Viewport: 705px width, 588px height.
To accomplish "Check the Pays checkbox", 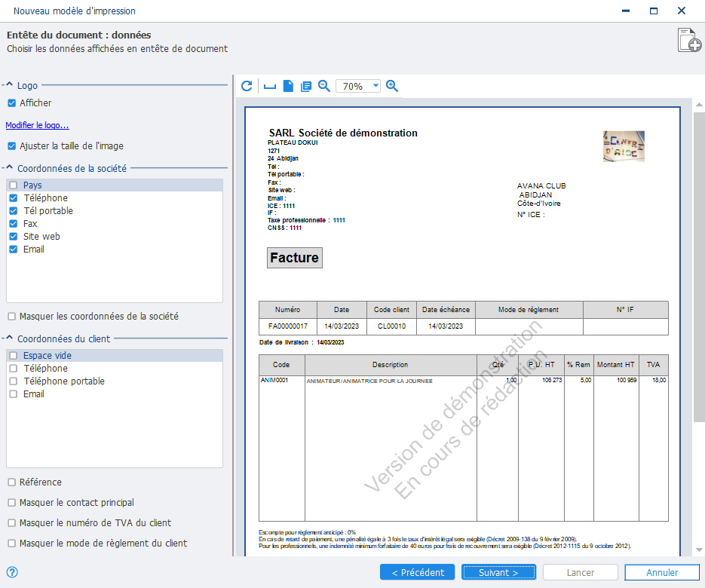I will (14, 185).
